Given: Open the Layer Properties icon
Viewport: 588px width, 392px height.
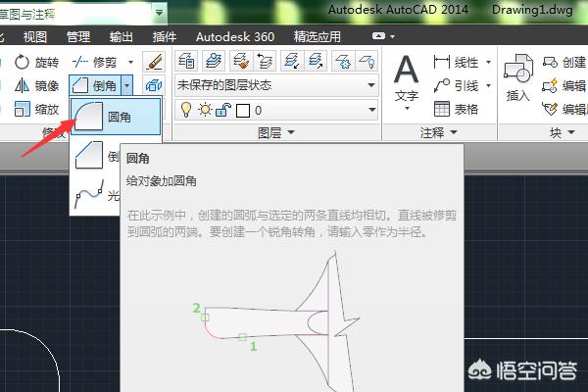Looking at the screenshot, I should [186, 61].
